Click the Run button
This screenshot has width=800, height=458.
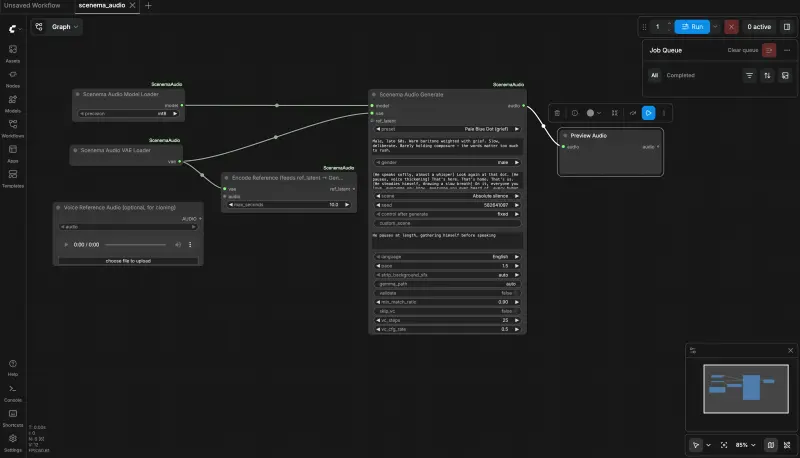click(692, 27)
